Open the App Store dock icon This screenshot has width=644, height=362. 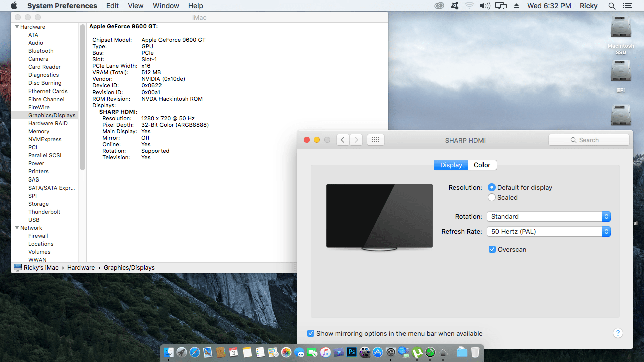pyautogui.click(x=378, y=352)
